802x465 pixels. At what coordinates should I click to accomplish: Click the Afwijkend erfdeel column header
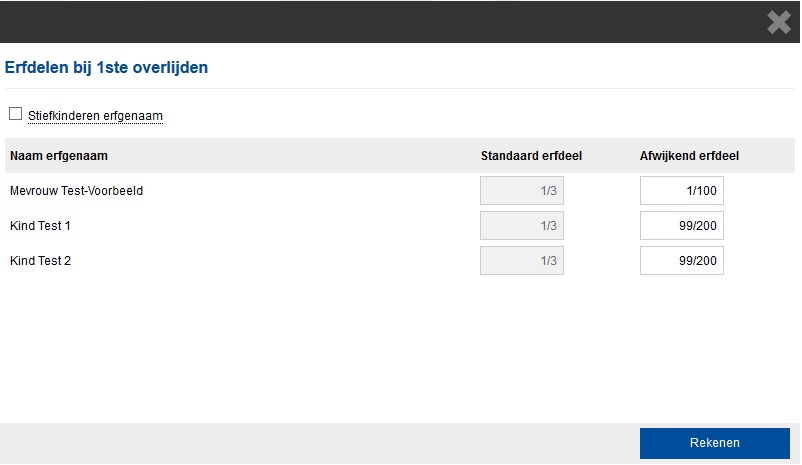click(689, 156)
